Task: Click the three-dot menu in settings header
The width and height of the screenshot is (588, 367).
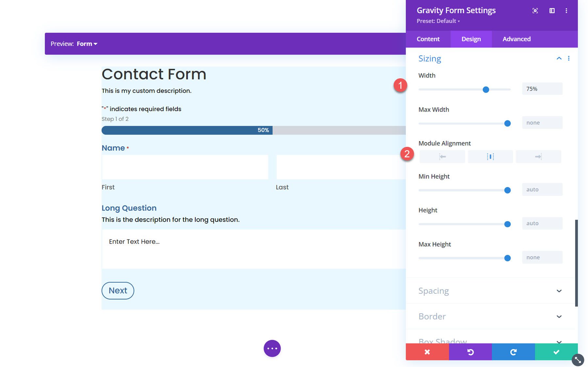Action: pos(566,10)
